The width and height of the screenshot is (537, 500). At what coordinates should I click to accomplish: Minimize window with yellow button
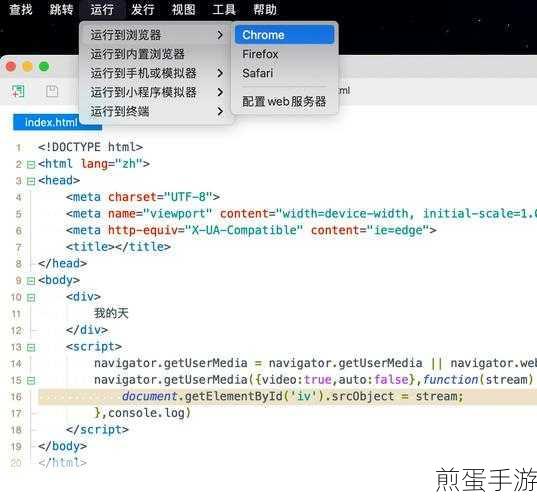coord(27,66)
